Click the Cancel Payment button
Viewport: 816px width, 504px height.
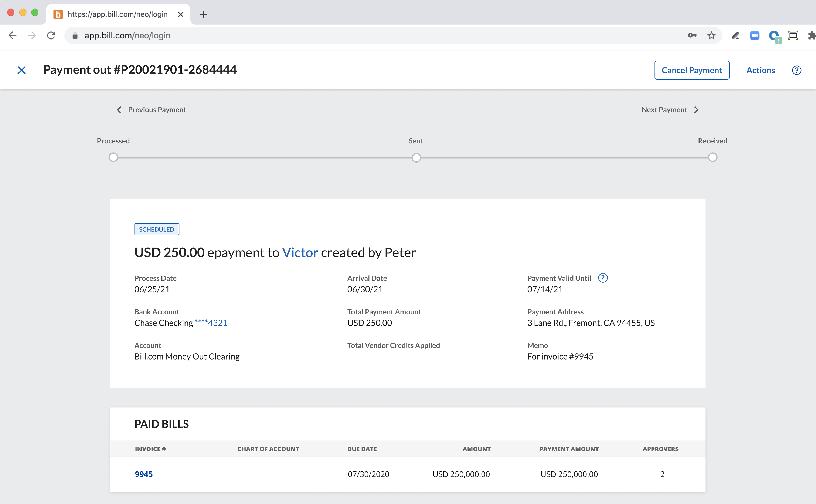(x=692, y=70)
